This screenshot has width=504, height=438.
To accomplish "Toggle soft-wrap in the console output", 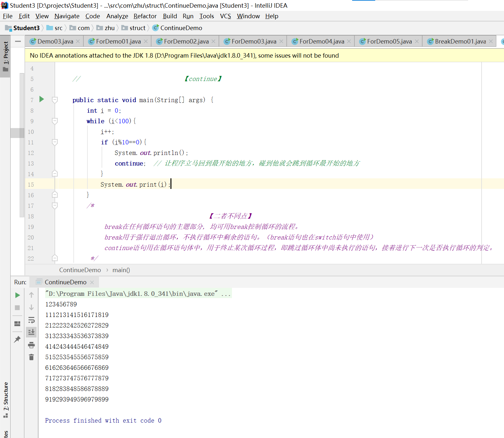I will 31,320.
